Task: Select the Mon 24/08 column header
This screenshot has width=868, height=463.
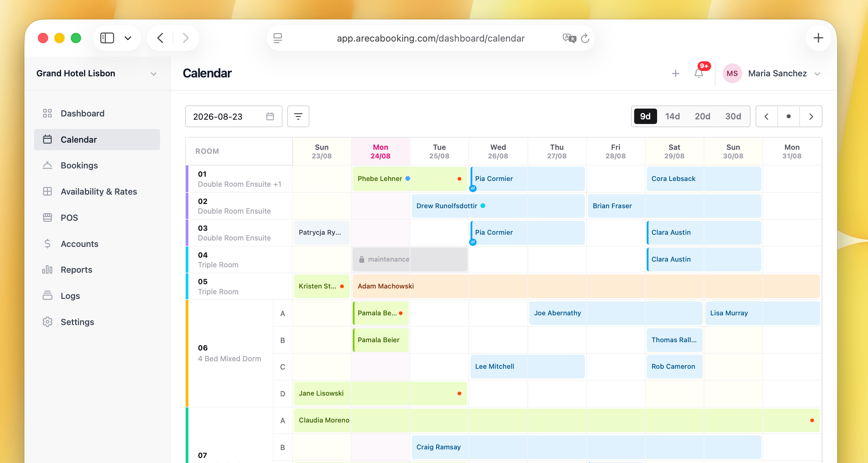Action: (x=381, y=152)
